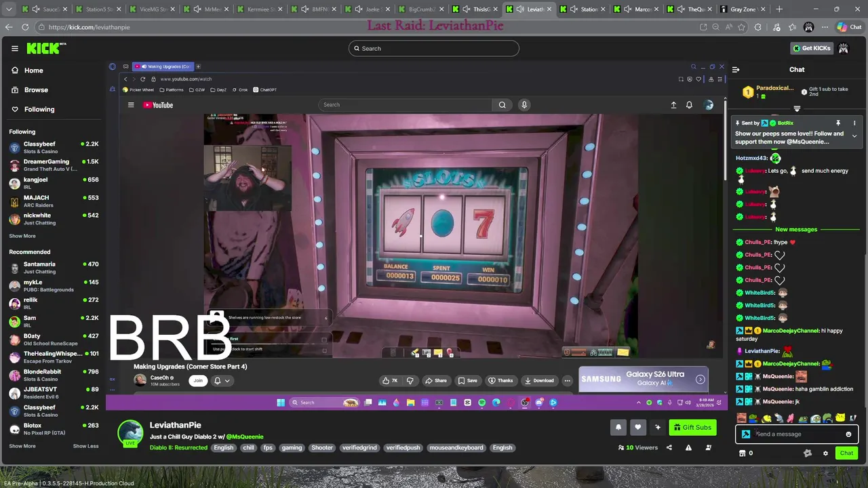This screenshot has width=868, height=488.
Task: Collapse Recommended list with Show Less
Action: tap(85, 446)
